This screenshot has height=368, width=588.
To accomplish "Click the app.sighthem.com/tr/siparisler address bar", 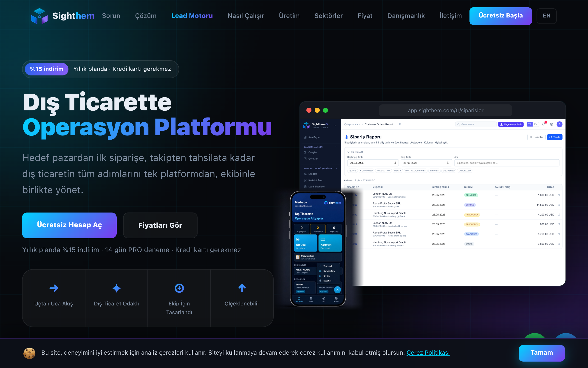I will click(445, 110).
